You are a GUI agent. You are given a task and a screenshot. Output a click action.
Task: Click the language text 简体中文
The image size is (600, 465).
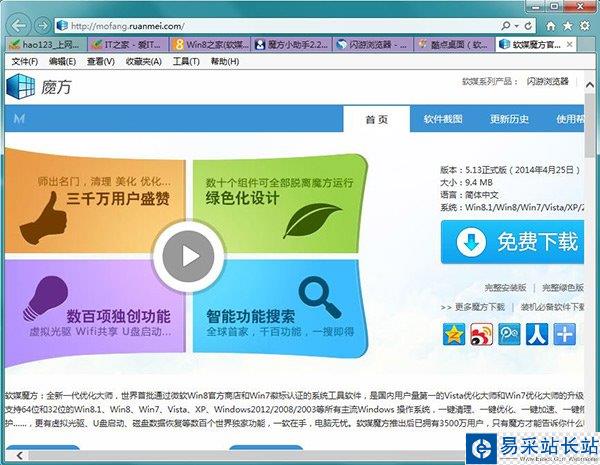[481, 195]
